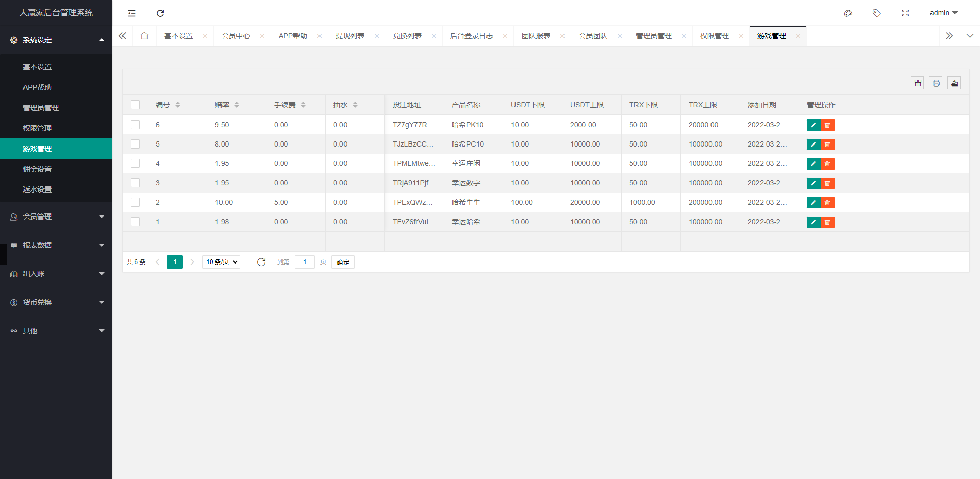Check the box for row 5
The image size is (980, 479).
tap(135, 144)
